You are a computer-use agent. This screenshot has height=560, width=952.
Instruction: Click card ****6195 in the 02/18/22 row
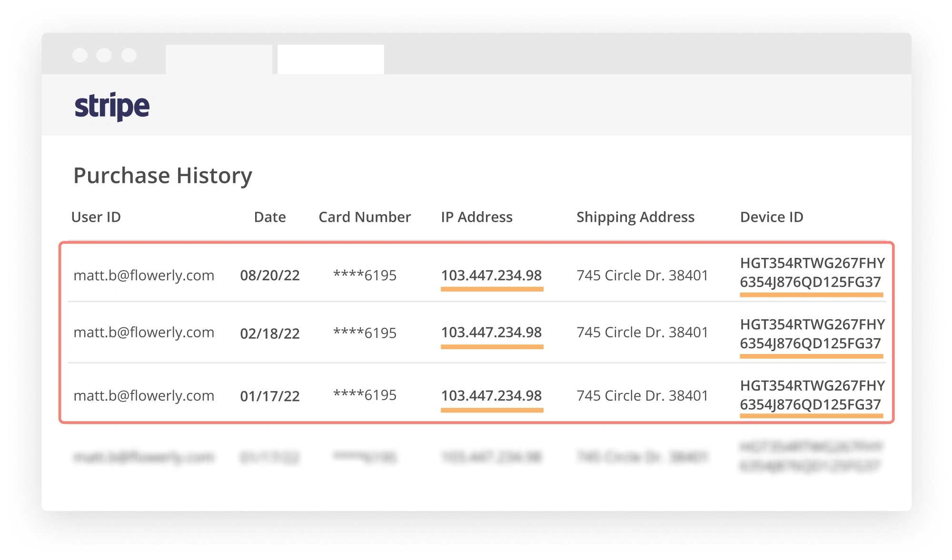click(365, 333)
